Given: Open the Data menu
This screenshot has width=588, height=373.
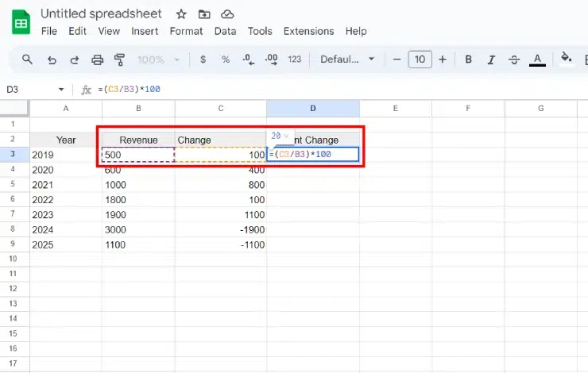Looking at the screenshot, I should 225,31.
